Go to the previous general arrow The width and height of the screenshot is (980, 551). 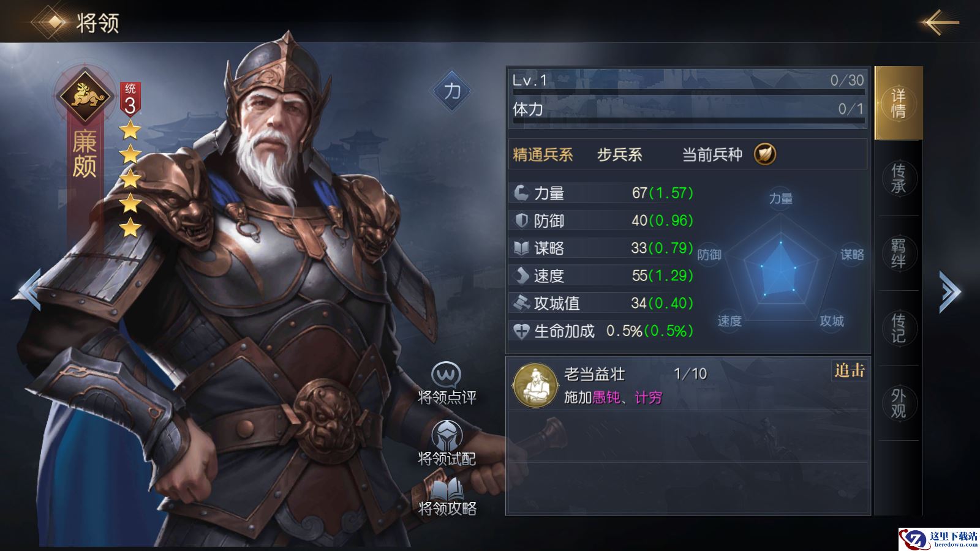[29, 290]
